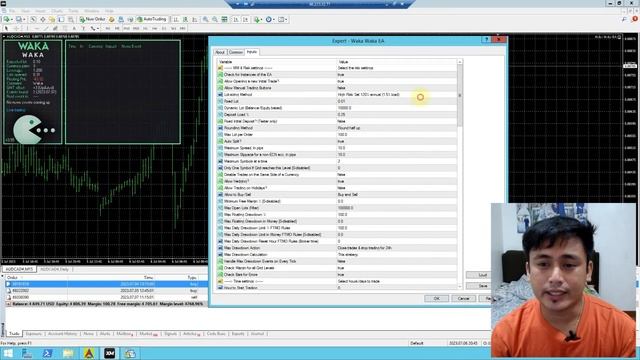640x360 pixels.
Task: Switch to the Common tab in Expert dialog
Action: (x=236, y=52)
